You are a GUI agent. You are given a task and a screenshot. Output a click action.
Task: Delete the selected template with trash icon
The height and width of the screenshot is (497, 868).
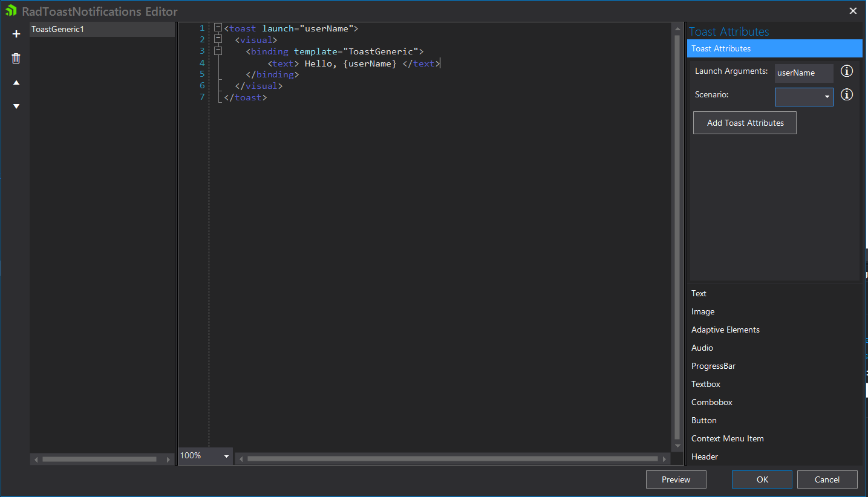coord(16,58)
